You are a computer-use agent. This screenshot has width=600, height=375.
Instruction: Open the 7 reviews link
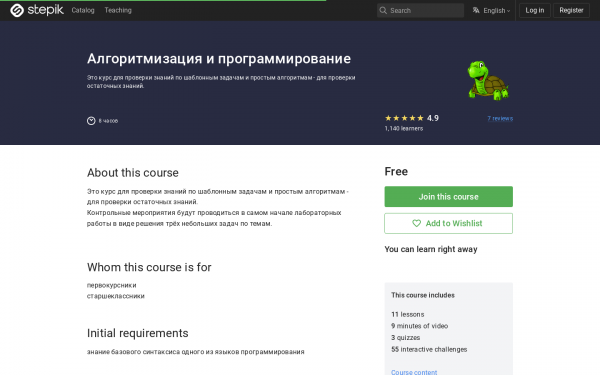[x=500, y=118]
